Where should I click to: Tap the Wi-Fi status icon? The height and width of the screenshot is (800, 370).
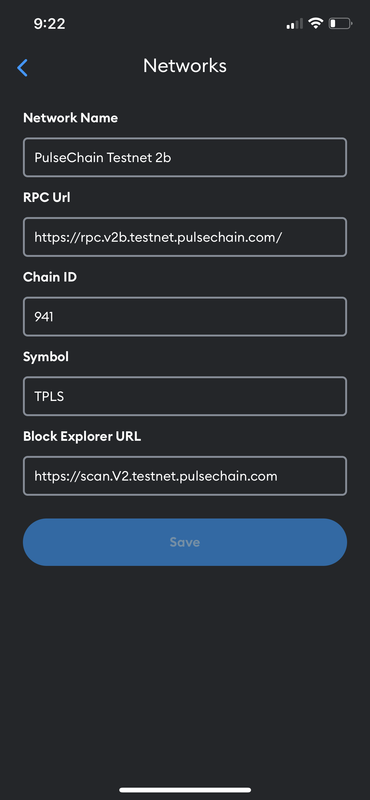click(315, 23)
